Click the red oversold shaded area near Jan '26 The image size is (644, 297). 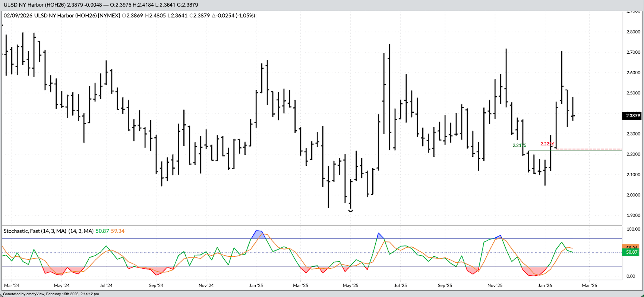534,271
